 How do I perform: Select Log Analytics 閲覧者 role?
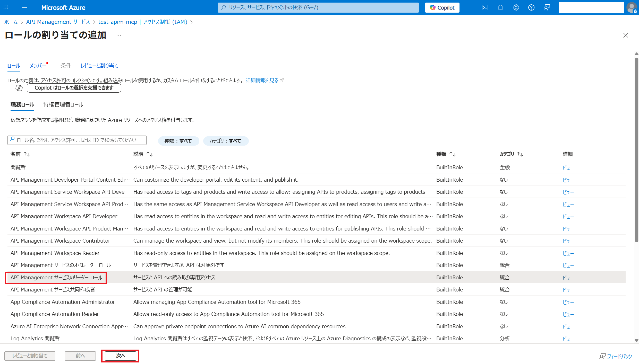pos(316,339)
